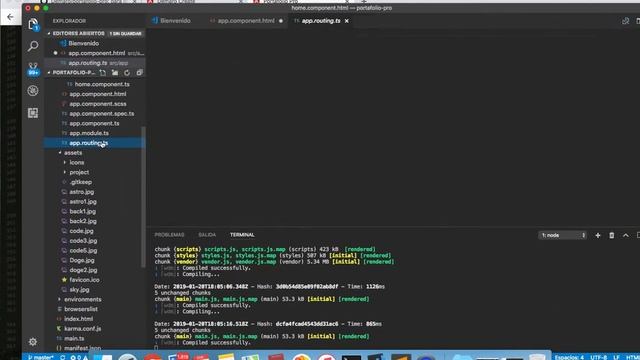Screen dimensions: 640x360
Task: Open Source Control view with 99+ badge
Action: click(33, 69)
